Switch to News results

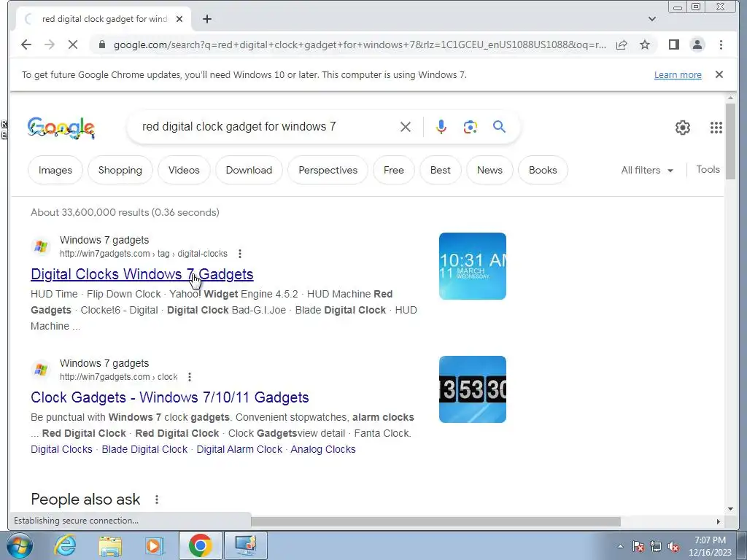point(489,170)
